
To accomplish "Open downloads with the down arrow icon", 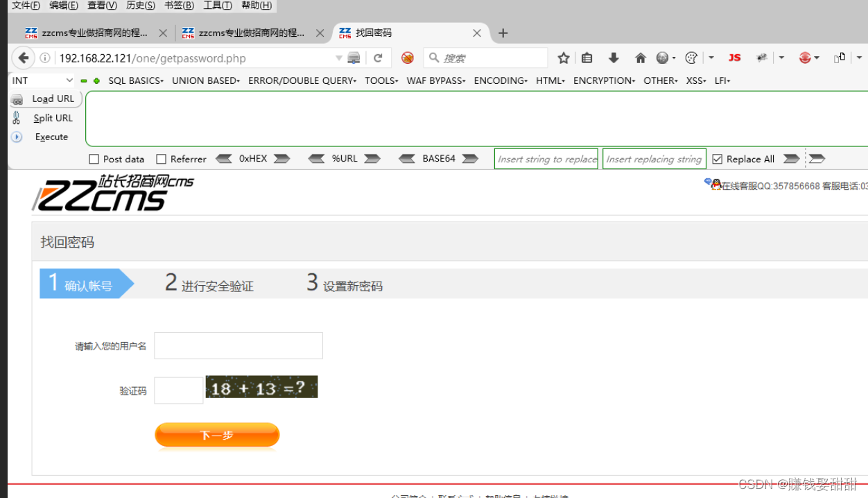I will [x=614, y=58].
